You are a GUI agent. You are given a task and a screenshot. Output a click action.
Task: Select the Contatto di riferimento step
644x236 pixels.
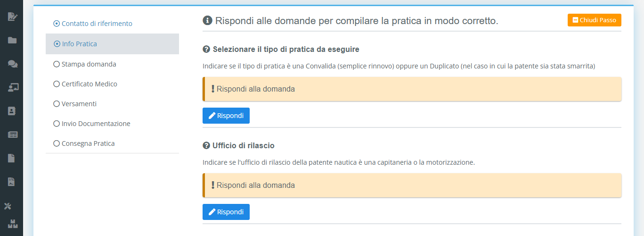93,24
